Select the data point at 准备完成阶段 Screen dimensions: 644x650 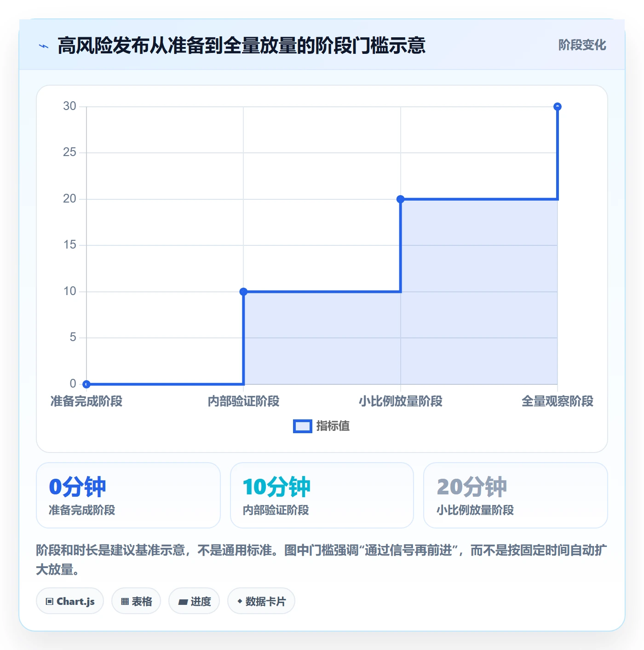tap(86, 384)
